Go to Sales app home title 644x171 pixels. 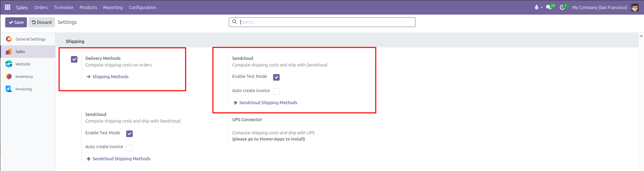pyautogui.click(x=22, y=7)
